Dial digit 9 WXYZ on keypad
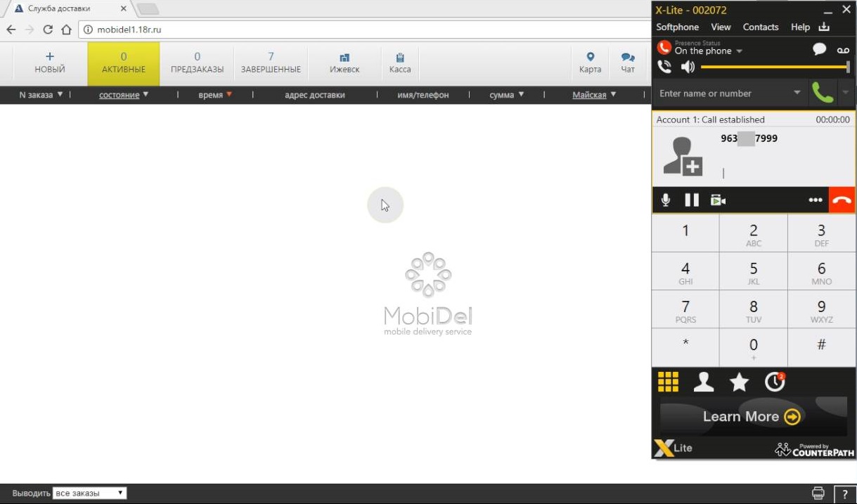Viewport: 857px width, 504px height. [x=821, y=310]
